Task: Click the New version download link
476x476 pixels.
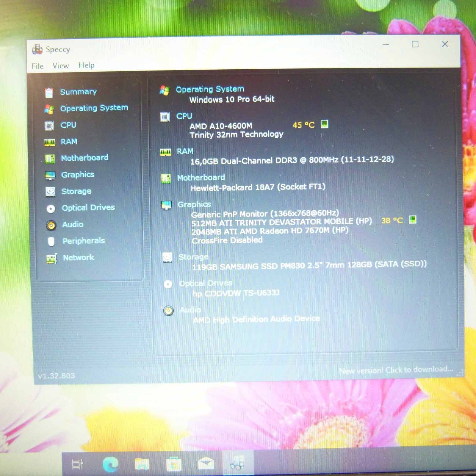Action: point(396,370)
